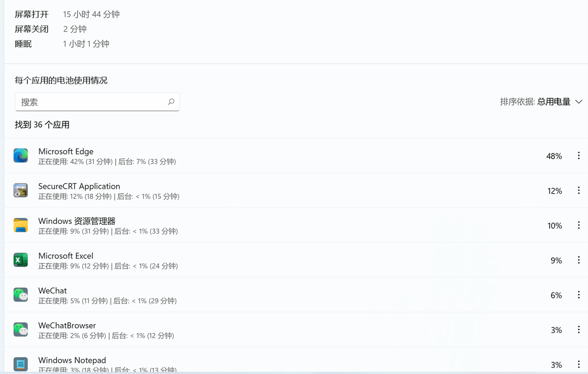Click SecureCRT usage detail 正在使用: 12%
The width and height of the screenshot is (588, 374).
pos(75,196)
